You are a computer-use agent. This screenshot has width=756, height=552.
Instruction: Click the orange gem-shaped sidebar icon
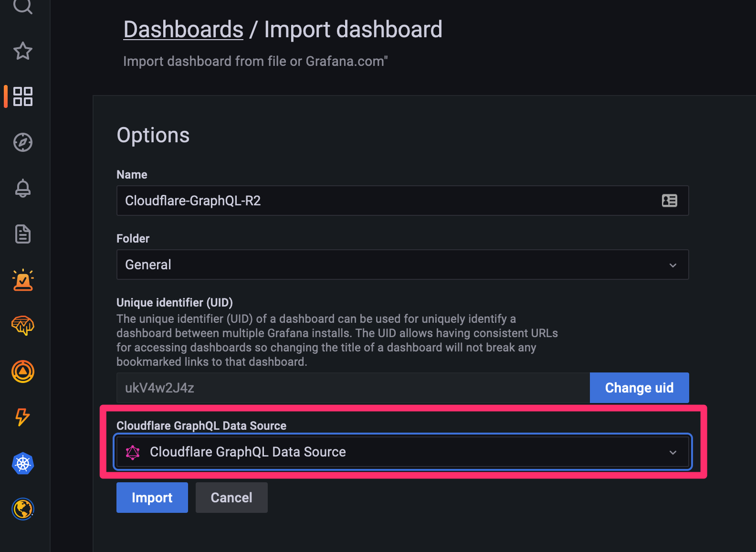[x=23, y=326]
